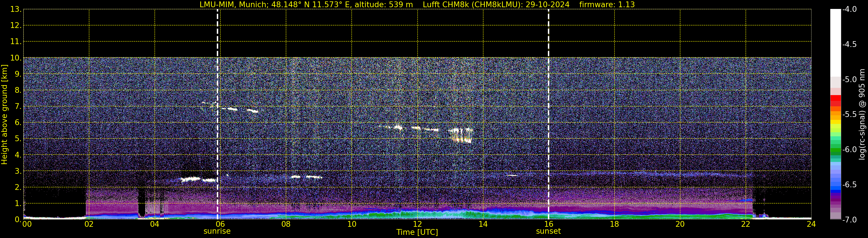Image resolution: width=868 pixels, height=238 pixels.
Task: Pick the white top section of the colorbar
Action: [835, 43]
